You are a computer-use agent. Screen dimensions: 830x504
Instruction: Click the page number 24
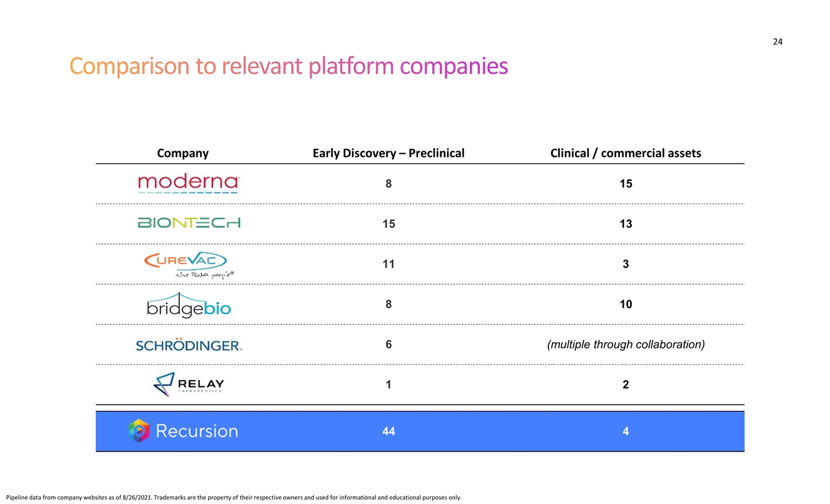(778, 41)
